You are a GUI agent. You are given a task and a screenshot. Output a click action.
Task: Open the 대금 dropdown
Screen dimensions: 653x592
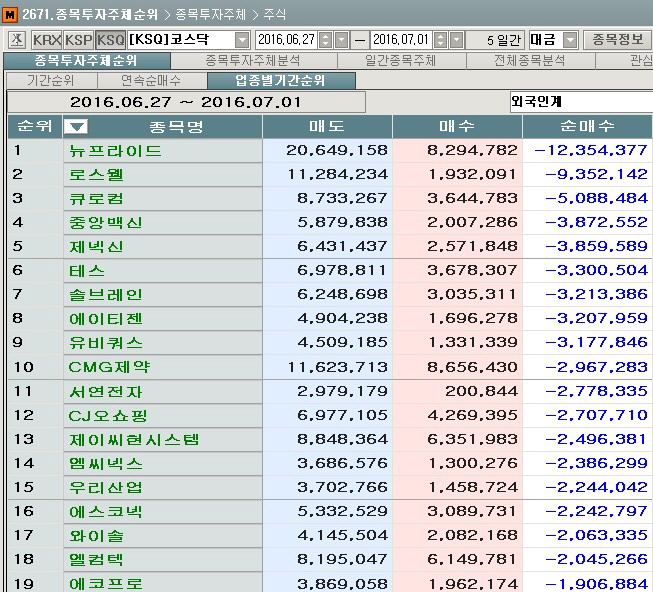point(570,40)
